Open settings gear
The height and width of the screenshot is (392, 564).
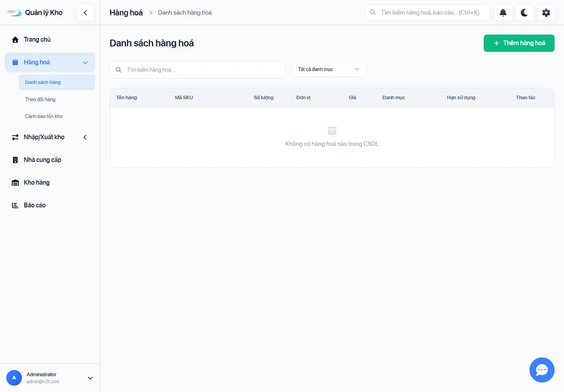546,12
